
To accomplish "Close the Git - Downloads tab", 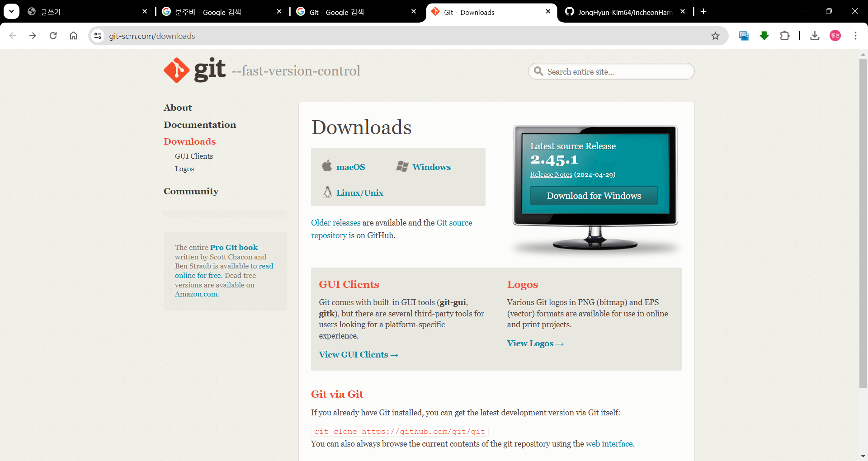I will point(548,12).
